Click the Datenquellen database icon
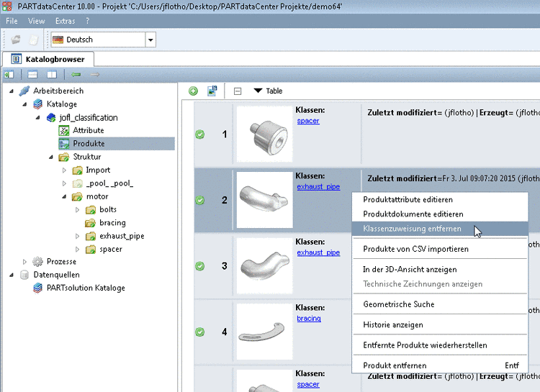This screenshot has height=392, width=540. [x=24, y=275]
